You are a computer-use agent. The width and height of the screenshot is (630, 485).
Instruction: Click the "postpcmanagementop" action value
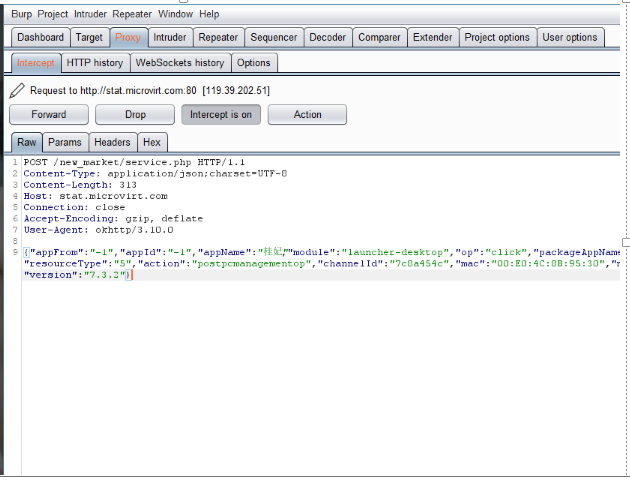[x=252, y=264]
